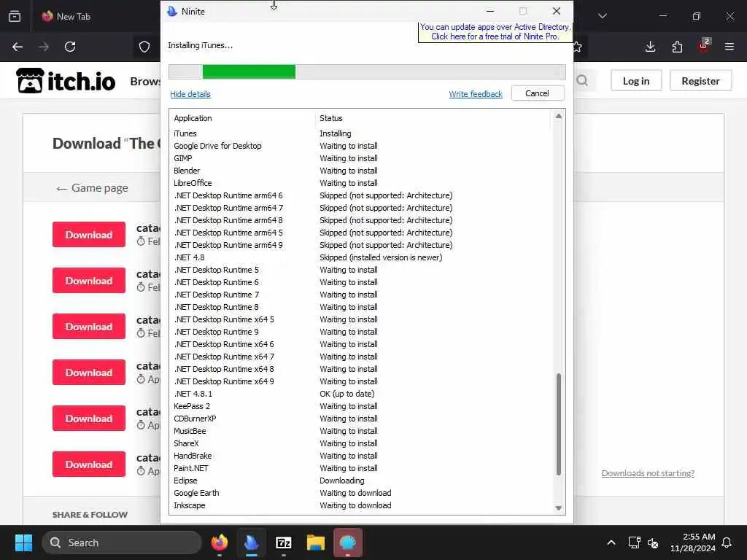The height and width of the screenshot is (560, 747).
Task: Open Firefox downloads panel
Action: click(650, 47)
